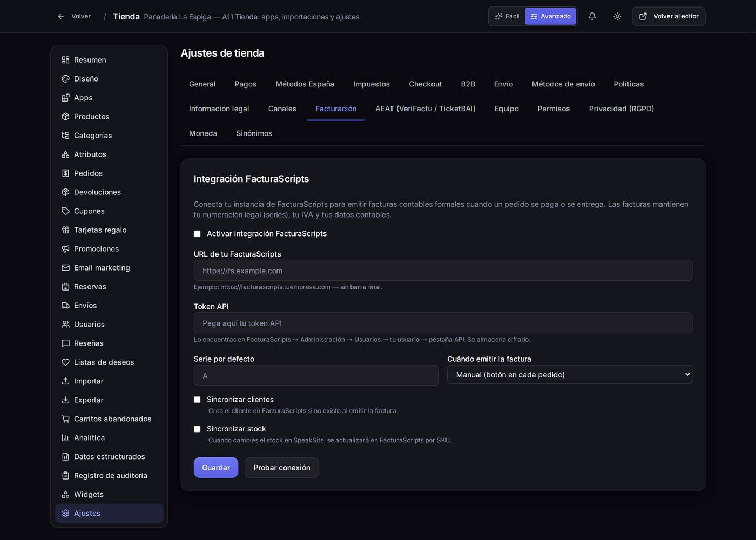Enable Activar integración FacturaScripts checkbox
Image resolution: width=756 pixels, height=540 pixels.
click(197, 234)
